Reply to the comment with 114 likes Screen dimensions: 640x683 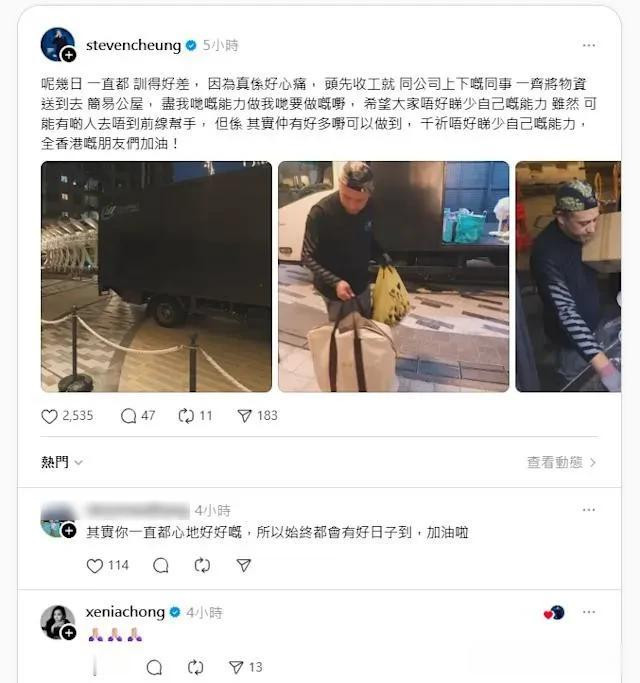click(161, 566)
